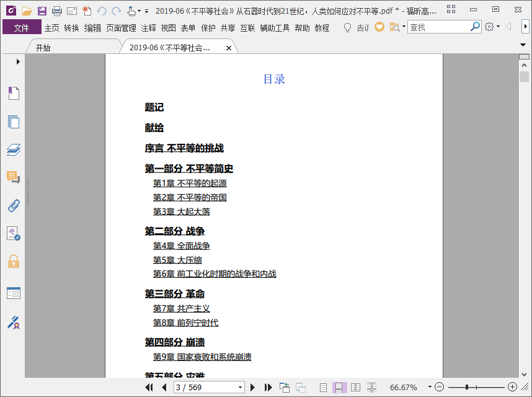Viewport: 532px width, 397px height.
Task: Click the zoom slider handle
Action: (467, 387)
